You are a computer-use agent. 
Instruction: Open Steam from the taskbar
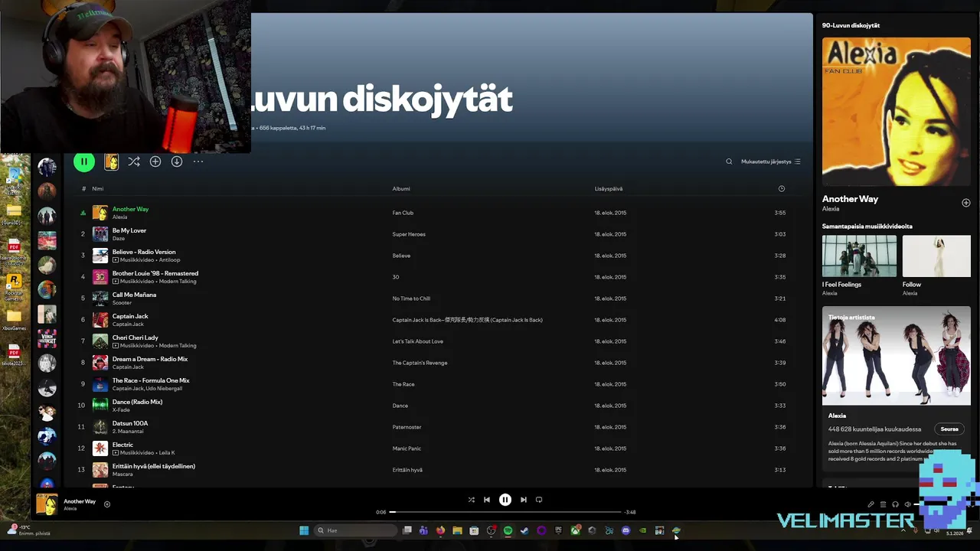click(524, 530)
